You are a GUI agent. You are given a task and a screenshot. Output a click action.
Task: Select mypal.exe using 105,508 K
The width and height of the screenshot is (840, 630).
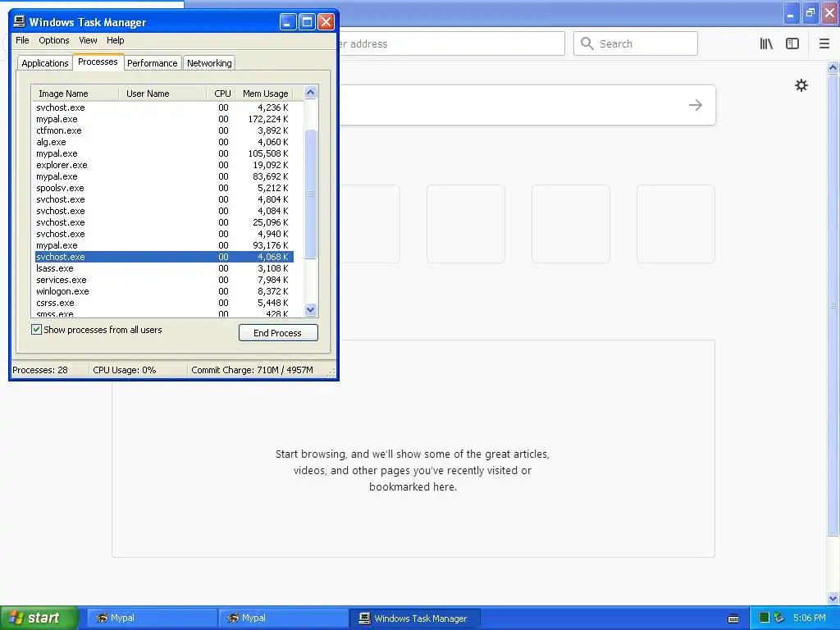pyautogui.click(x=164, y=153)
